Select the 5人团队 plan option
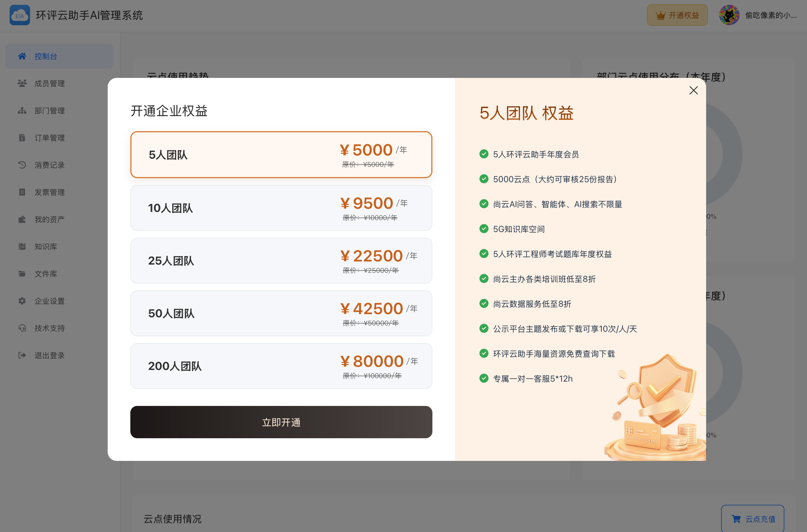This screenshot has height=532, width=807. 281,155
